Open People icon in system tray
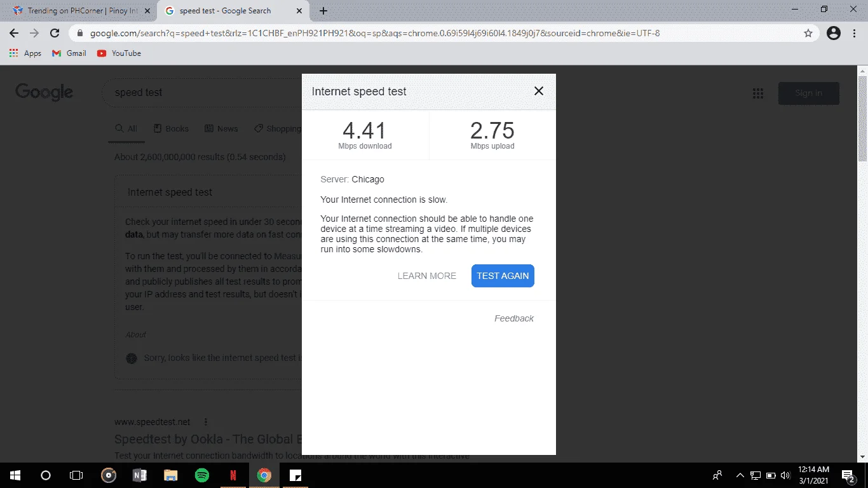The image size is (868, 488). [717, 475]
